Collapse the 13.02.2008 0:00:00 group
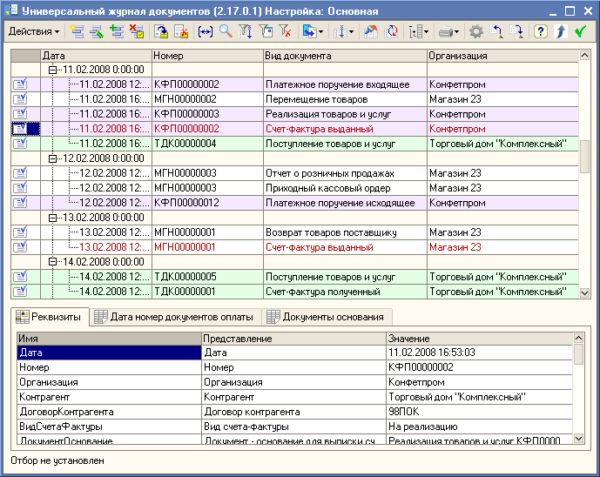 click(53, 218)
